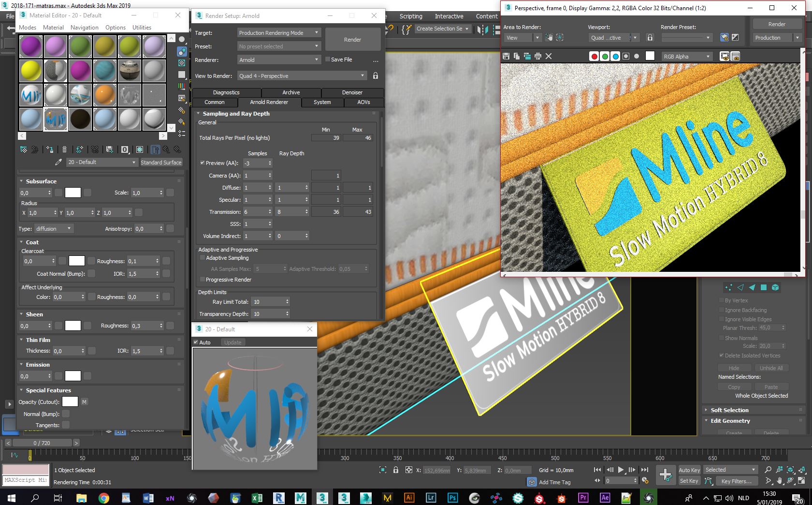
Task: Click the material eyedropper picker tool
Action: [58, 162]
